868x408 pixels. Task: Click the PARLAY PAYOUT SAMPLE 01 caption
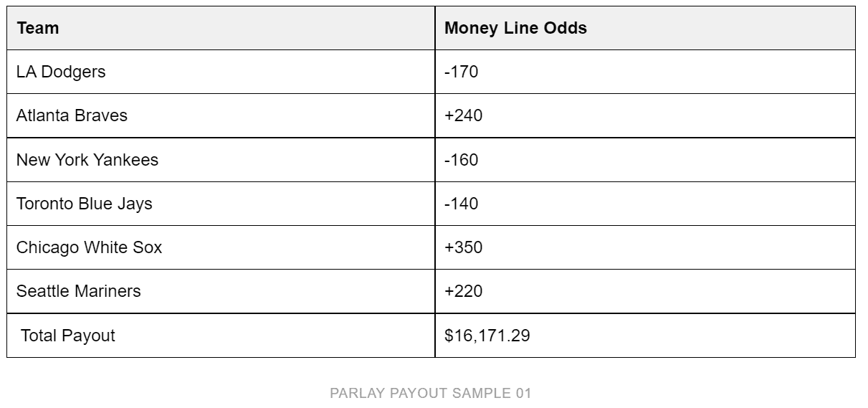(x=431, y=393)
